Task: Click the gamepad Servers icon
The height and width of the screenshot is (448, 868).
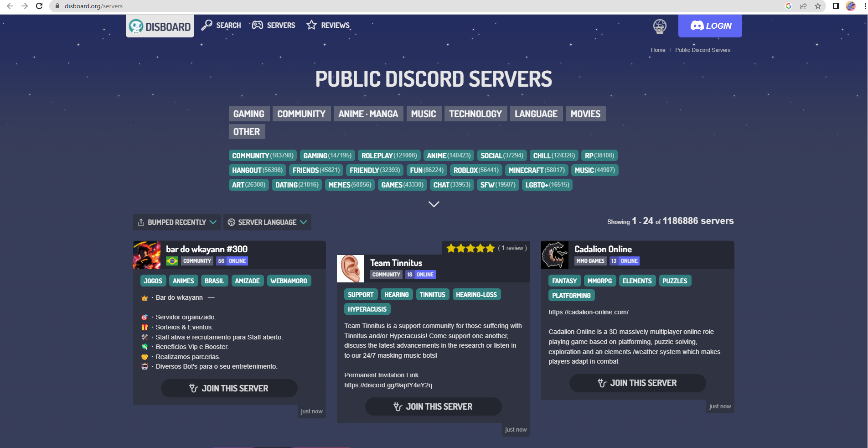Action: [258, 25]
